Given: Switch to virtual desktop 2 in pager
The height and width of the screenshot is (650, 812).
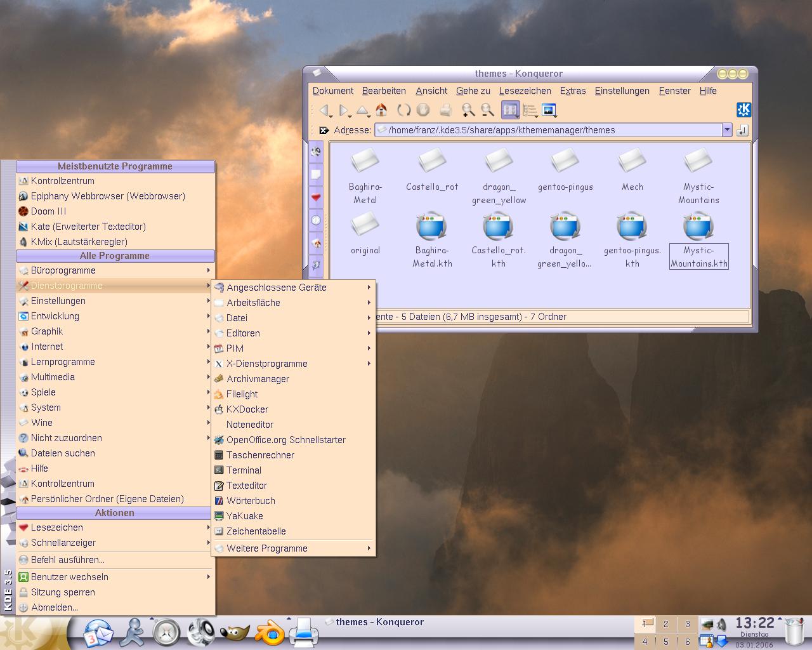Looking at the screenshot, I should click(x=665, y=624).
